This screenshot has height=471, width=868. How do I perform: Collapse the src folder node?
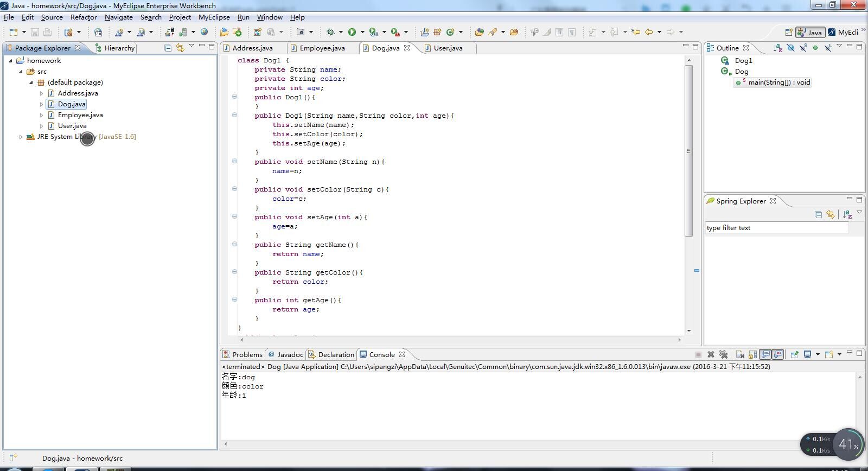[x=21, y=72]
